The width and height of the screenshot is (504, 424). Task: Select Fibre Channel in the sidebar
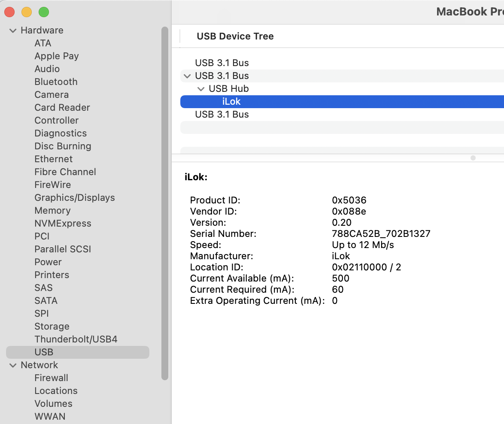(x=65, y=172)
